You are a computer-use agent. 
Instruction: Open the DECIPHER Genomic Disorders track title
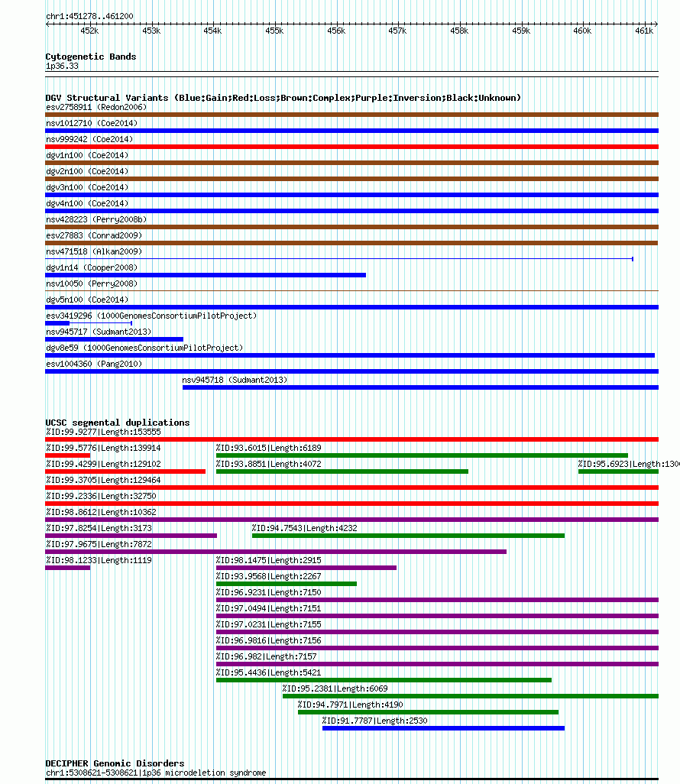point(115,763)
